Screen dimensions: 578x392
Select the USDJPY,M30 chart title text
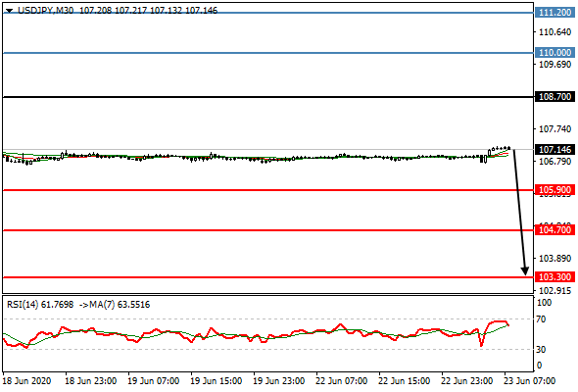click(45, 11)
